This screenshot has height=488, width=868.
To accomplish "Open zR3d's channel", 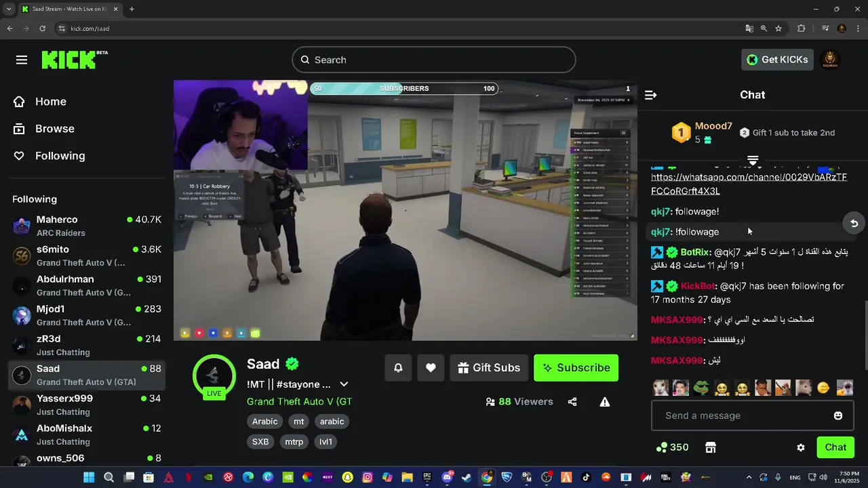I will click(87, 345).
